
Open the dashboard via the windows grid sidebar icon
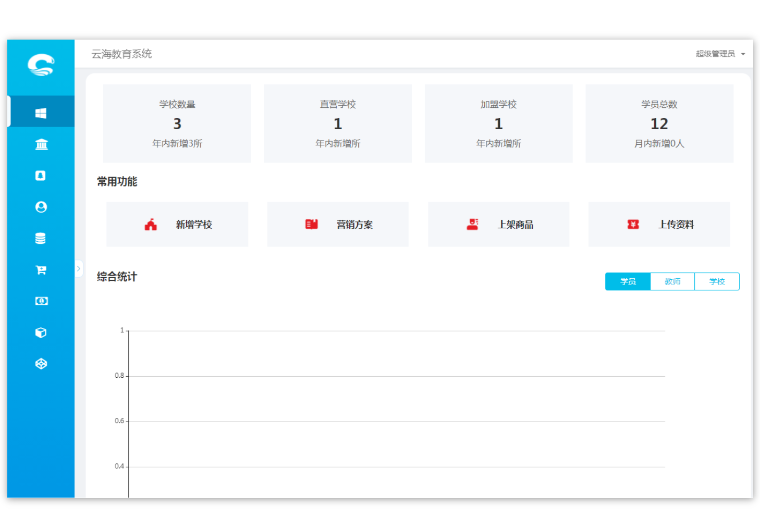tap(41, 113)
